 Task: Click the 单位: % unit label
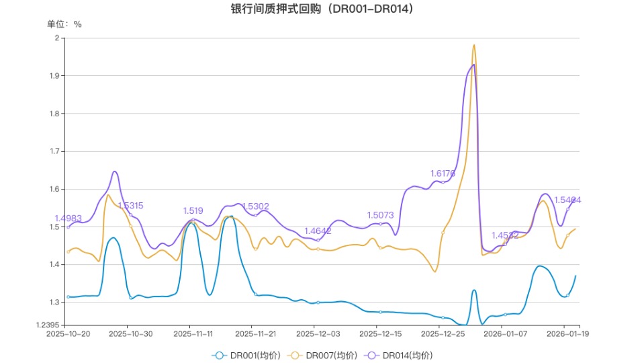[x=64, y=24]
